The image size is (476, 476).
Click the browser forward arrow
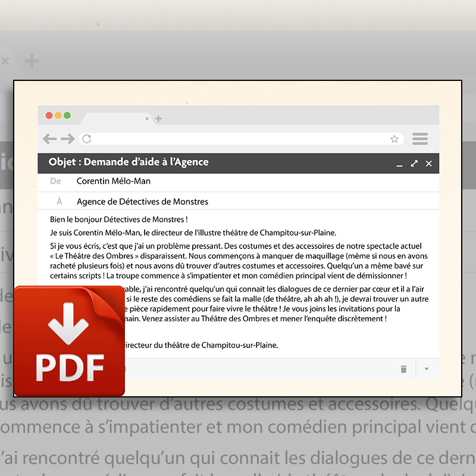(67, 139)
